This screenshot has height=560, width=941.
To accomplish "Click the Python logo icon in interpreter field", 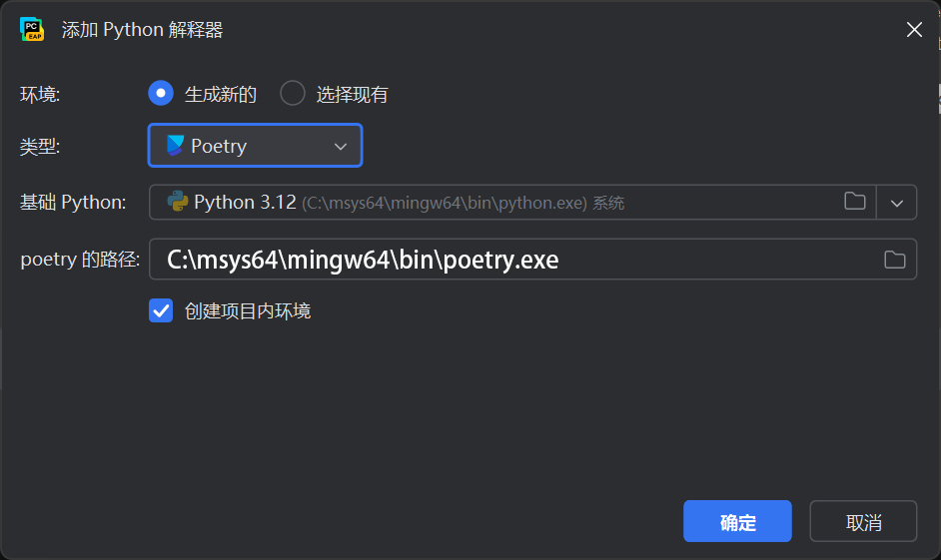I will coord(178,202).
